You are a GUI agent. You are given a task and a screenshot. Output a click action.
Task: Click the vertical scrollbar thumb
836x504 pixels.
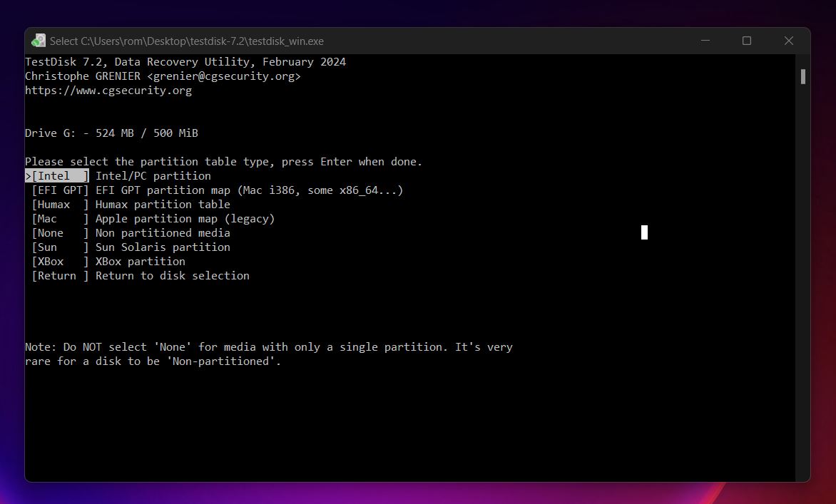(803, 77)
